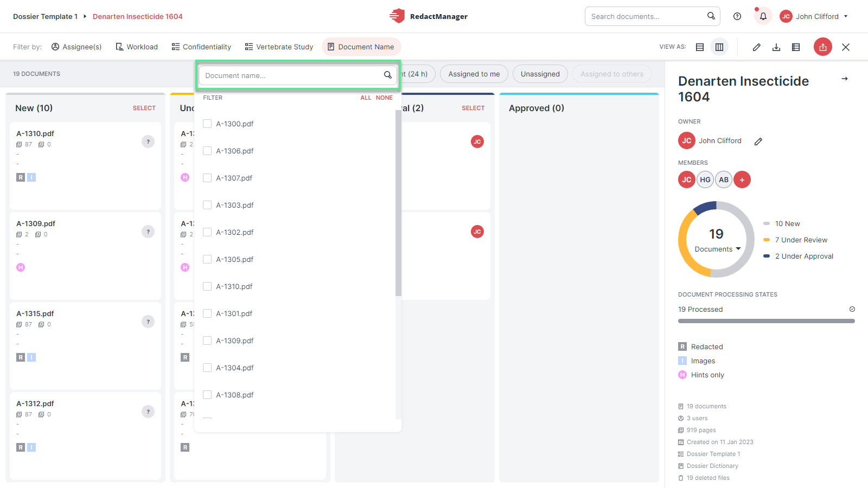This screenshot has height=488, width=868.
Task: Check the A-1307.pdf filter checkbox
Action: pos(207,178)
